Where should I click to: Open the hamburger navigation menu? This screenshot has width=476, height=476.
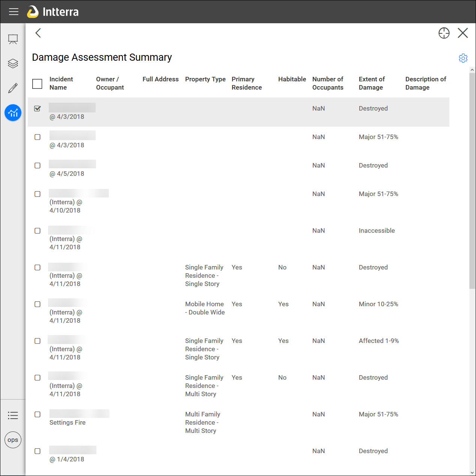click(14, 12)
